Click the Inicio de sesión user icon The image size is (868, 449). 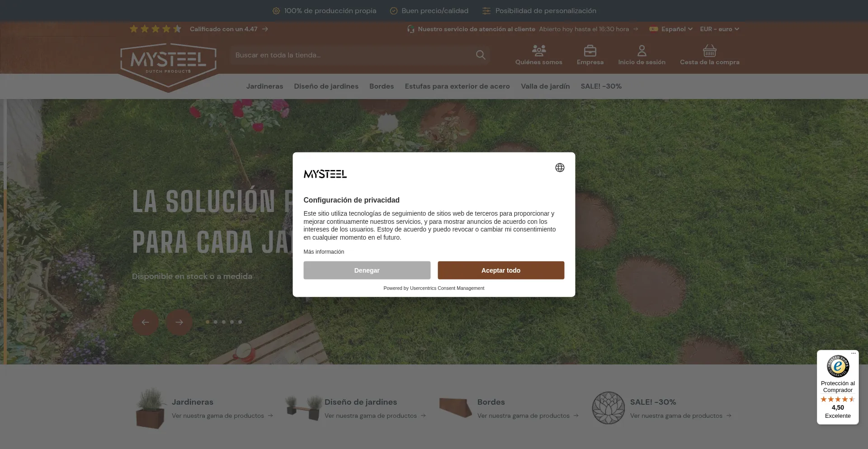[x=642, y=51]
